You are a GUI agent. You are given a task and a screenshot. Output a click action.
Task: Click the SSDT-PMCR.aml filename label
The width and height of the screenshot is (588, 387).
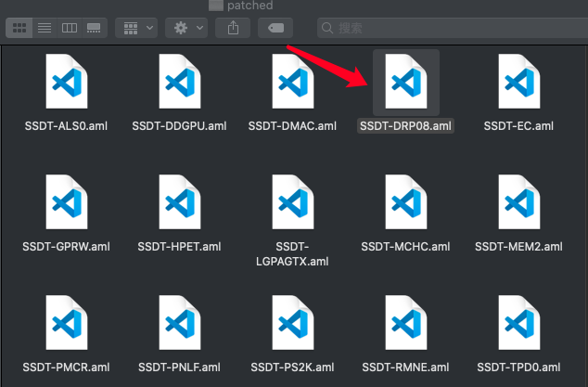[x=66, y=368]
